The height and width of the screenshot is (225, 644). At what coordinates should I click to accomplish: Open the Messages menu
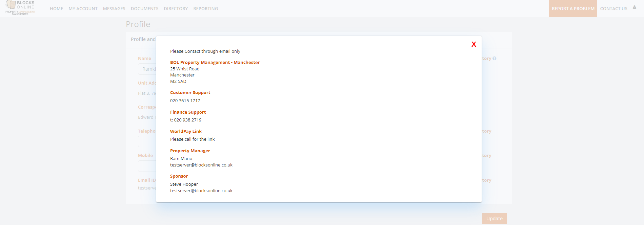pos(114,9)
